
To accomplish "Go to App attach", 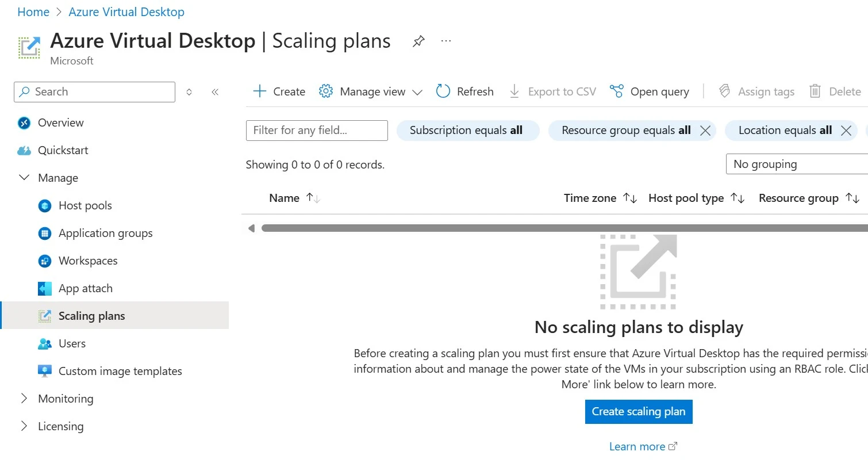I will click(x=85, y=288).
